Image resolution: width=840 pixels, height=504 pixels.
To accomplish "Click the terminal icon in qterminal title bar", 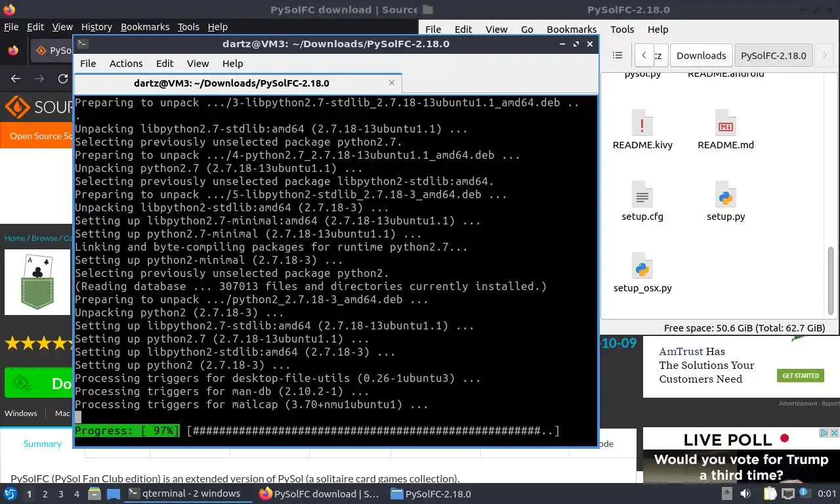I will pyautogui.click(x=83, y=43).
